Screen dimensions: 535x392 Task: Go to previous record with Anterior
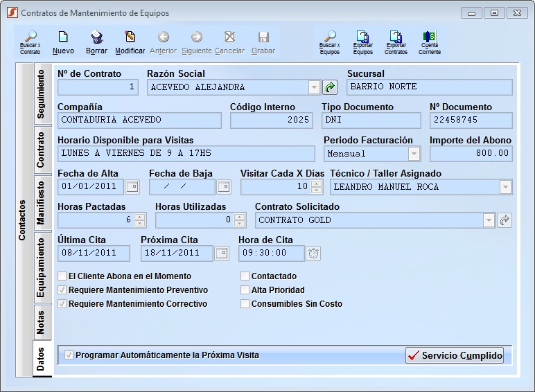(163, 42)
